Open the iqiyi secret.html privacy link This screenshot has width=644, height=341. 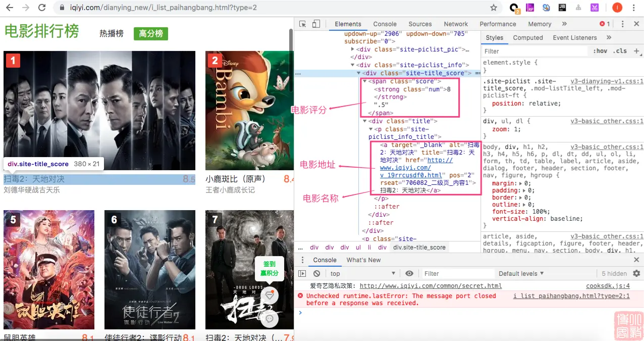[x=431, y=286]
